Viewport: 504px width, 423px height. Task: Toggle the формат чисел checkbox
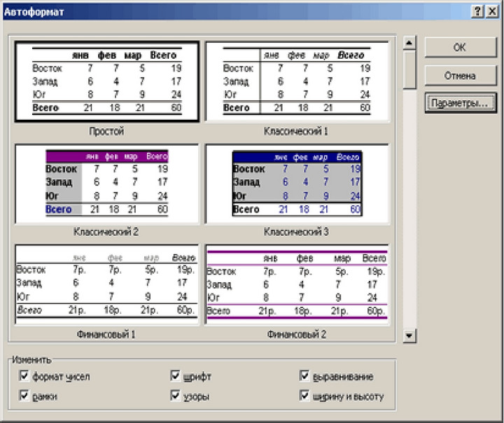(24, 375)
